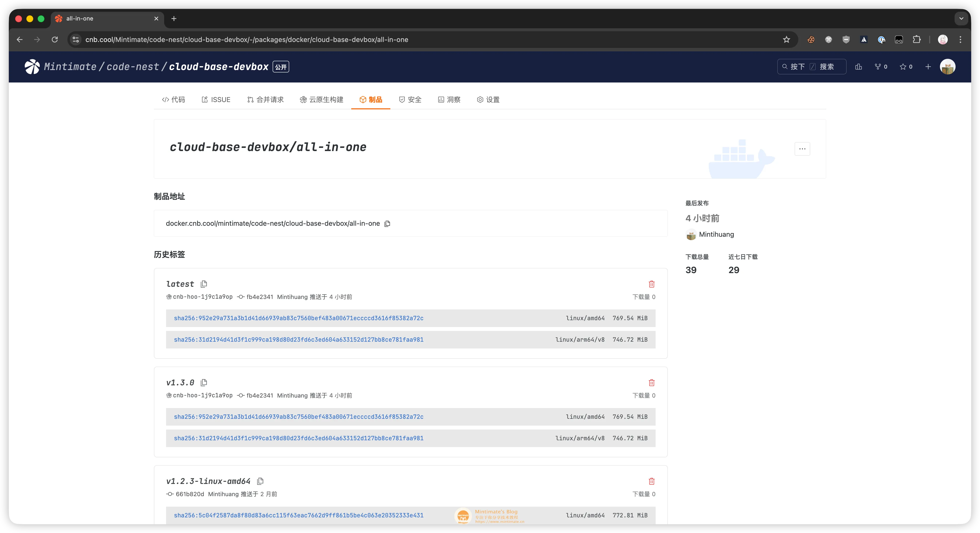Switch to the 代码 tab
This screenshot has height=533, width=980.
coord(173,100)
